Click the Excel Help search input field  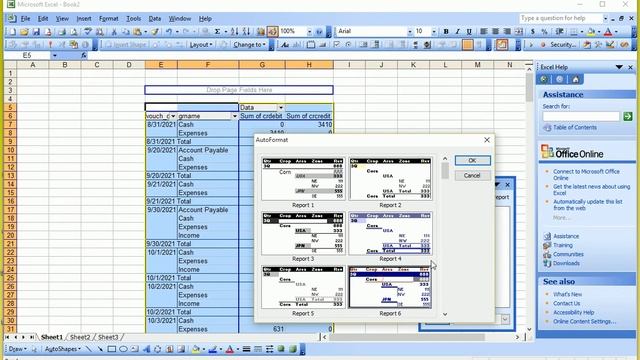tap(581, 117)
